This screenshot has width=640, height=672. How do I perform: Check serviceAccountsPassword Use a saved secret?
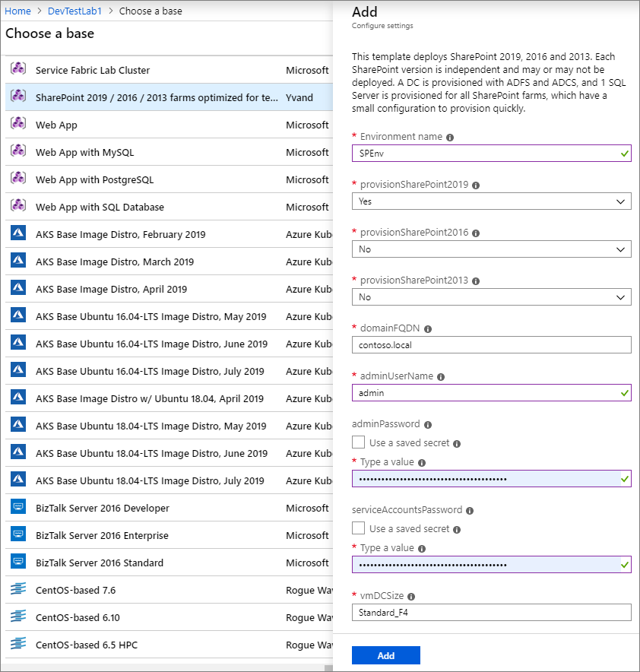(358, 528)
